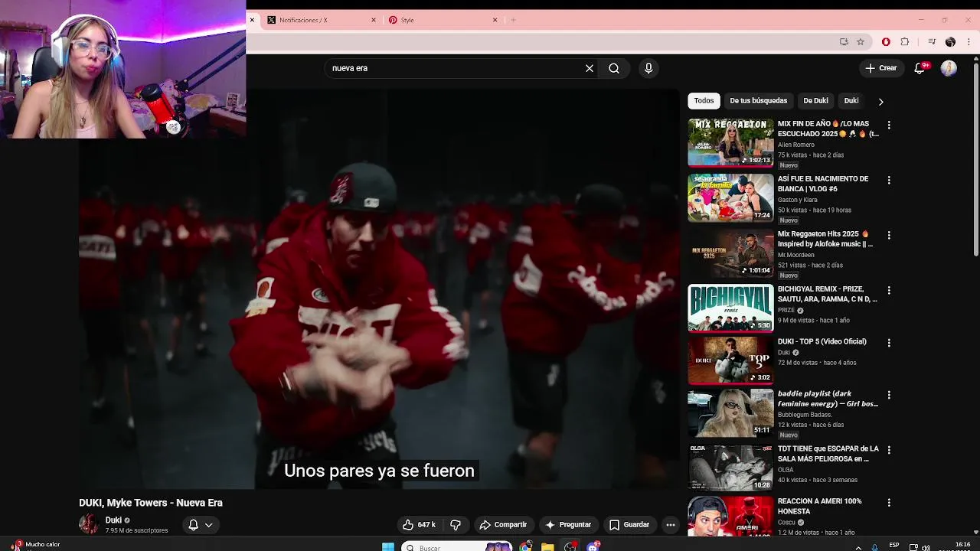Screen dimensions: 980x551
Task: Open the Windows Start button
Action: click(x=388, y=546)
